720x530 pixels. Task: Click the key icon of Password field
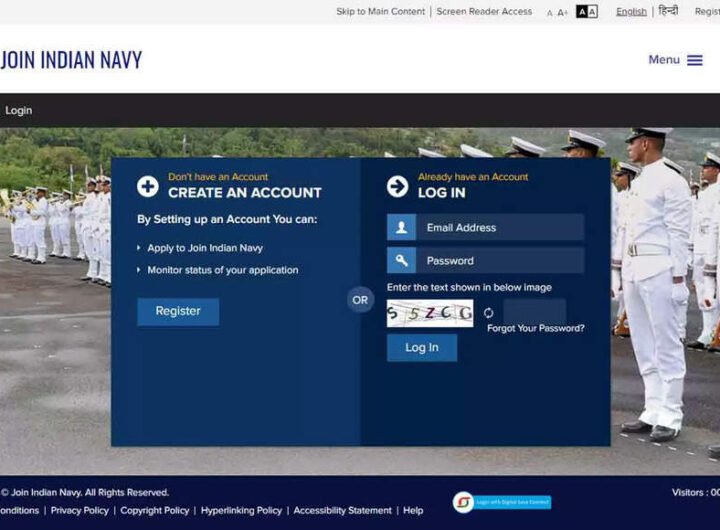pos(401,260)
